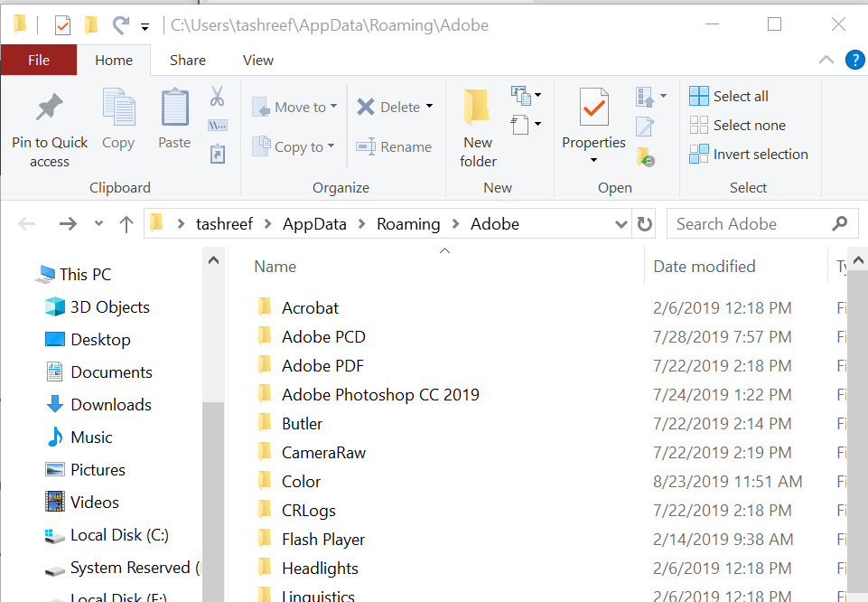This screenshot has width=868, height=602.
Task: Select the Flash Player folder
Action: tap(311, 540)
